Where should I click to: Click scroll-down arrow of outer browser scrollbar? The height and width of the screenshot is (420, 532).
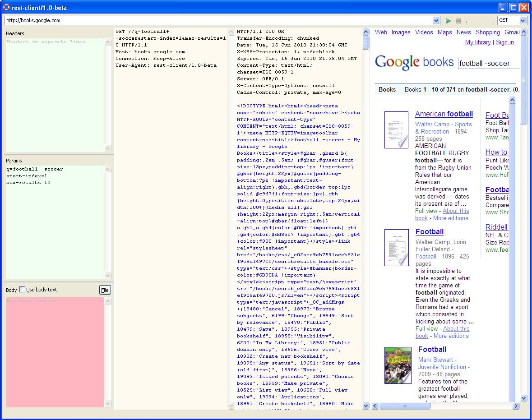pyautogui.click(x=523, y=398)
